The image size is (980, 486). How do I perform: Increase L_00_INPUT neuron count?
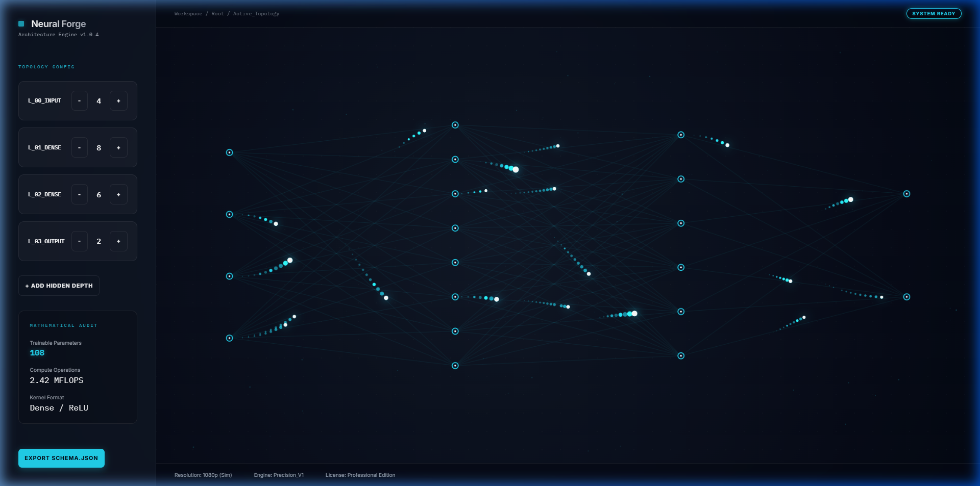point(118,101)
